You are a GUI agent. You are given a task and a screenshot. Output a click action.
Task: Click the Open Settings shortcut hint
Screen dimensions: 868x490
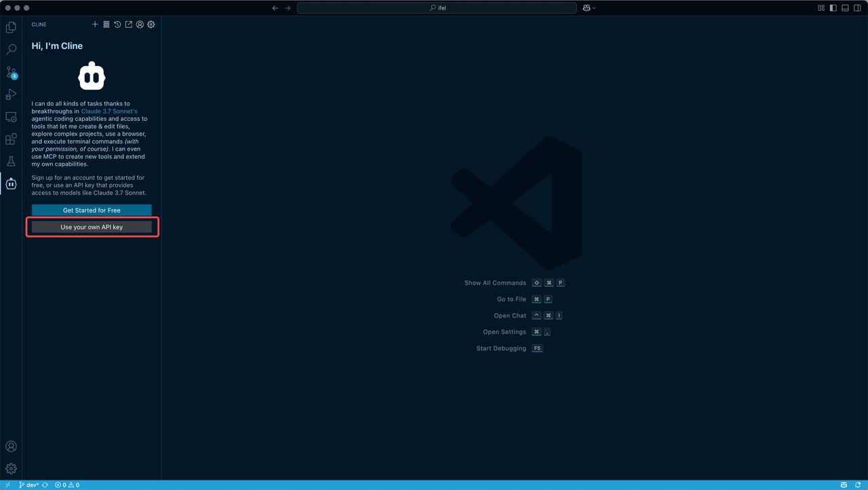(x=517, y=332)
